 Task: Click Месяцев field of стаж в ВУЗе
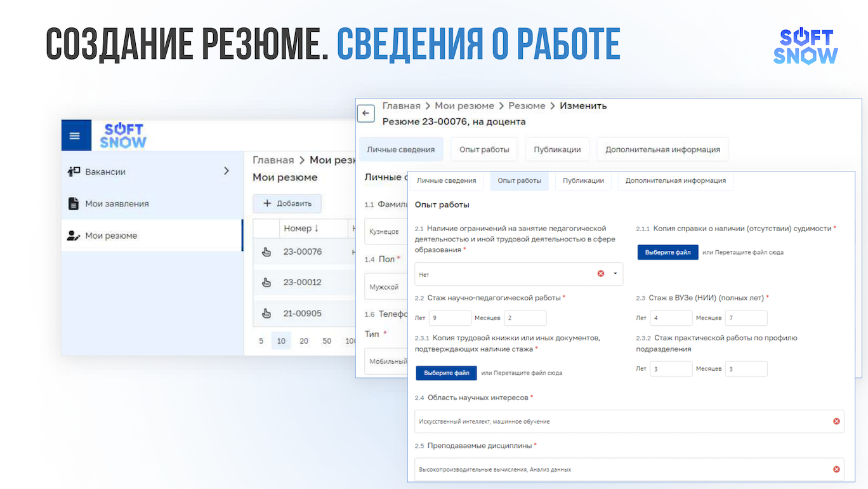(746, 318)
